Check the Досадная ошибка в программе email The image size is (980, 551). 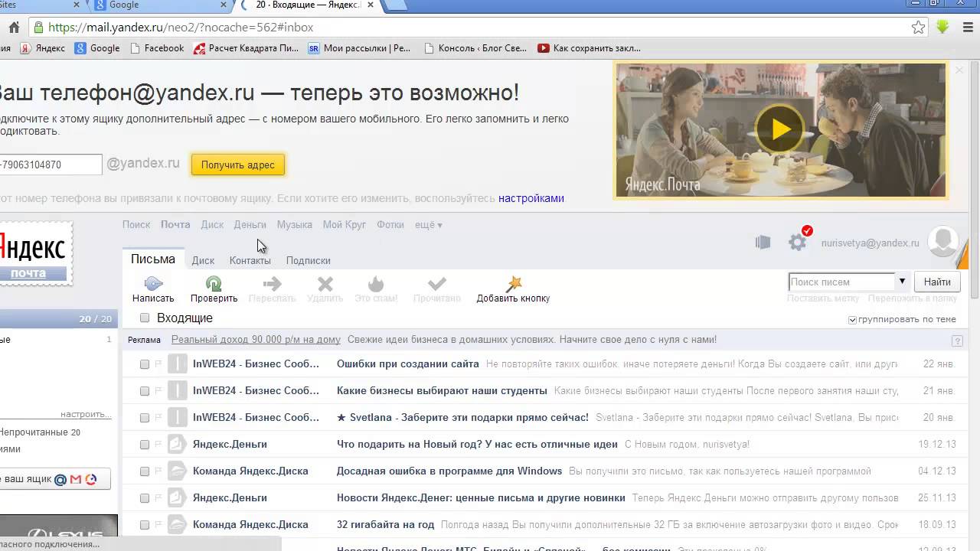click(x=145, y=471)
